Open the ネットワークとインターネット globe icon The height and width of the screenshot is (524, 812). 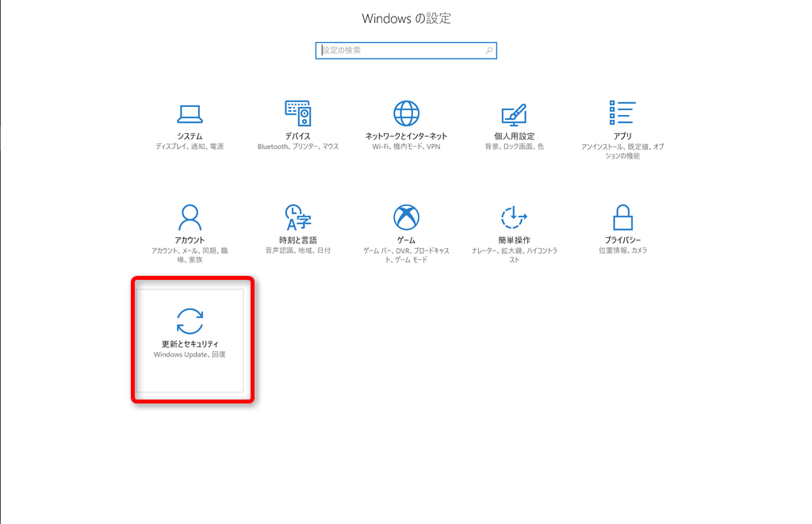pos(406,113)
